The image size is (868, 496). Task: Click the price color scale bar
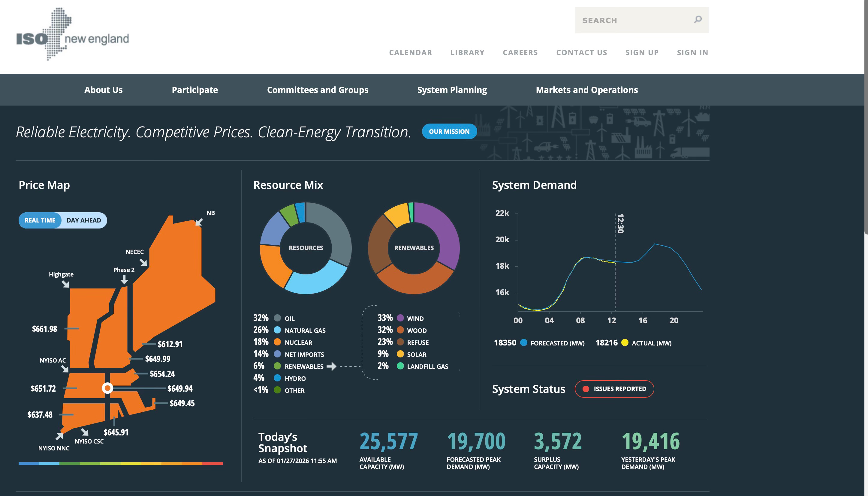click(120, 463)
